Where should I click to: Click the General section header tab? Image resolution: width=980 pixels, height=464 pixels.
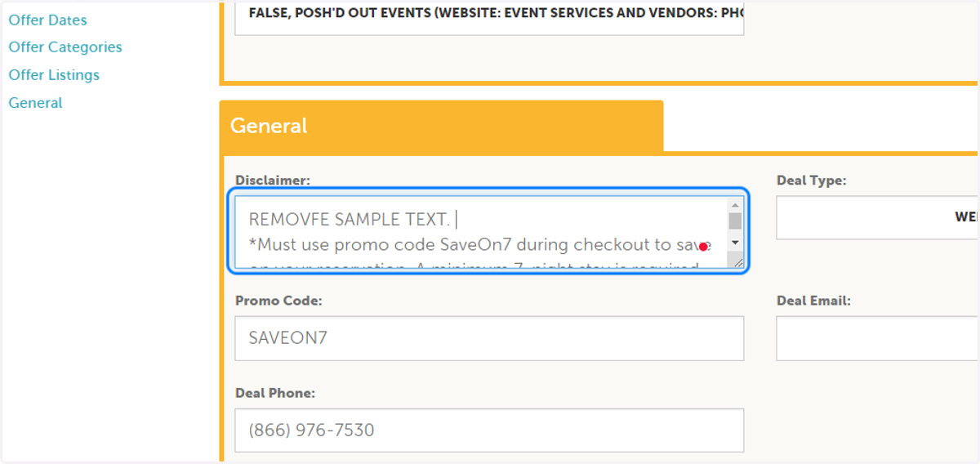[441, 126]
